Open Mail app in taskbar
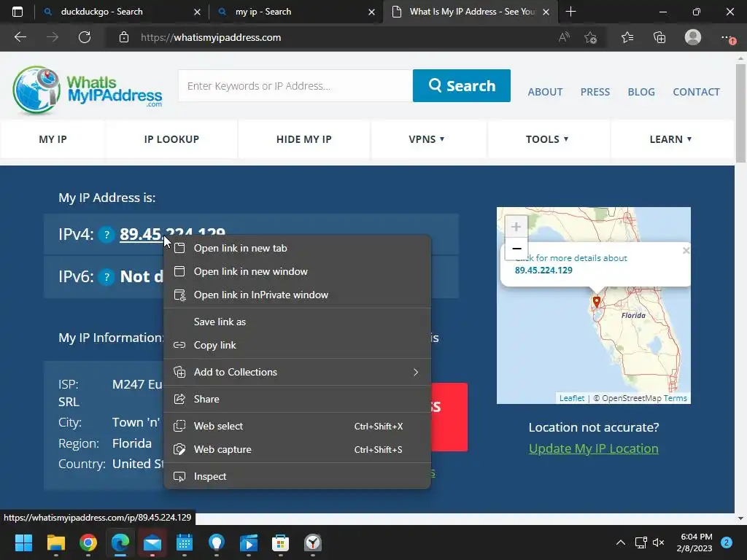Viewport: 747px width, 560px height. (152, 542)
